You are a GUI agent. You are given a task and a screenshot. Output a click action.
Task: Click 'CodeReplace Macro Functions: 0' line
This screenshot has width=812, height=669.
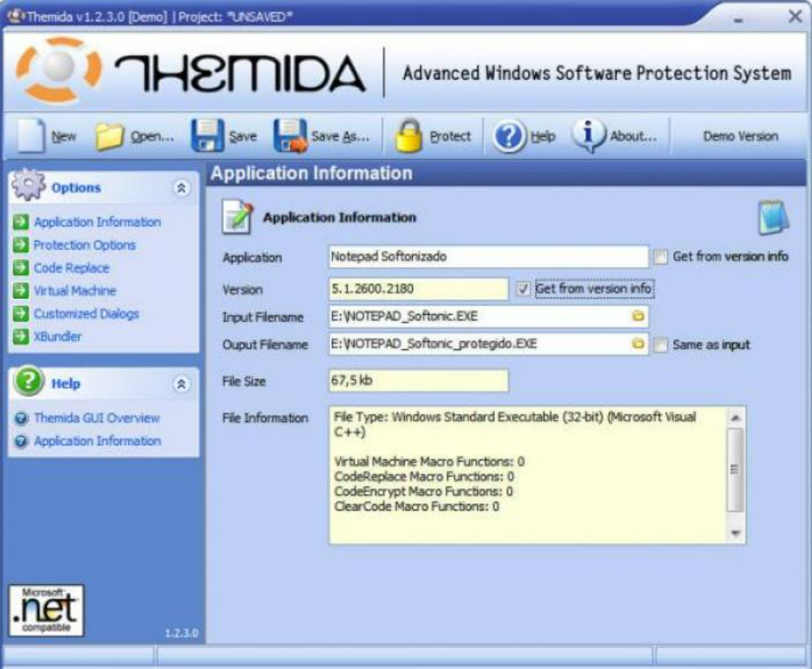(x=424, y=476)
